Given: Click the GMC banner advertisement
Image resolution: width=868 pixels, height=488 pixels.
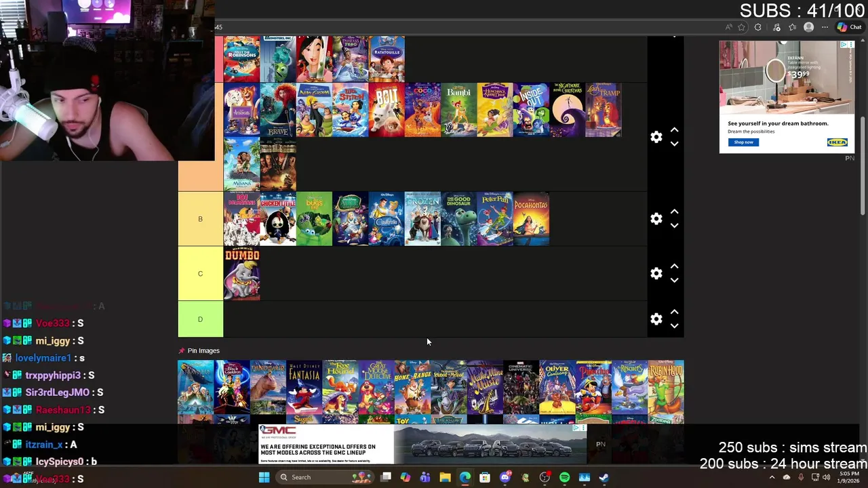Looking at the screenshot, I should coord(422,444).
